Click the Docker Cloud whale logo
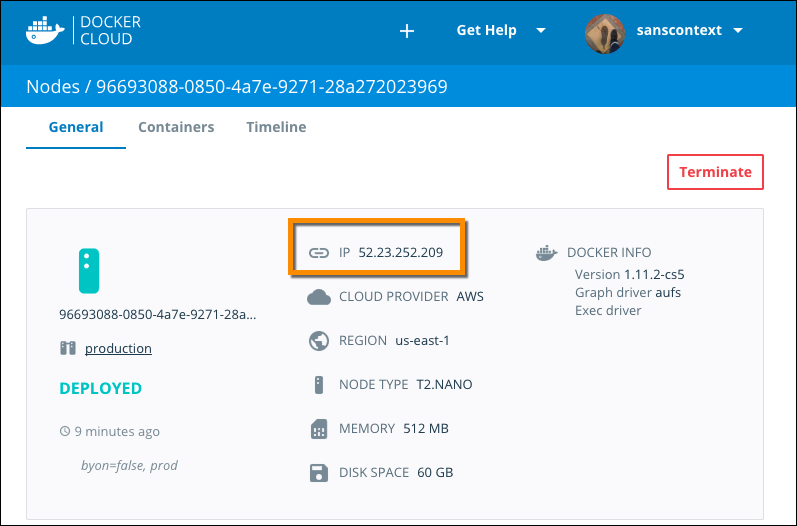Viewport: 797px width, 526px height. 46,31
